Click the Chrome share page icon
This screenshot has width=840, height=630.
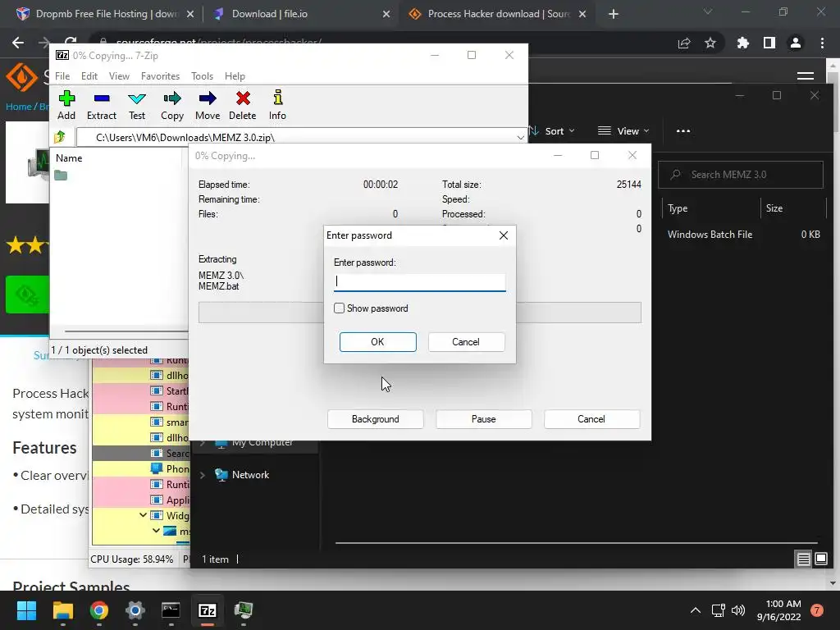[684, 43]
